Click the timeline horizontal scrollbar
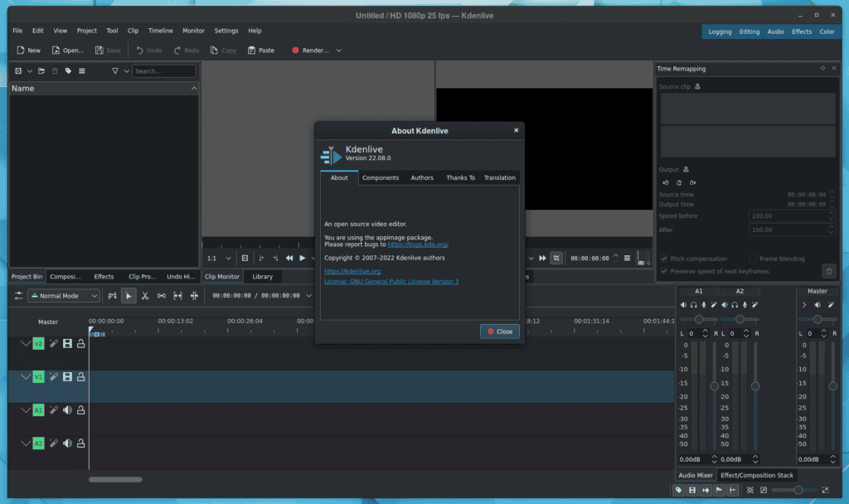Screen dimensions: 849x504 pos(115,479)
